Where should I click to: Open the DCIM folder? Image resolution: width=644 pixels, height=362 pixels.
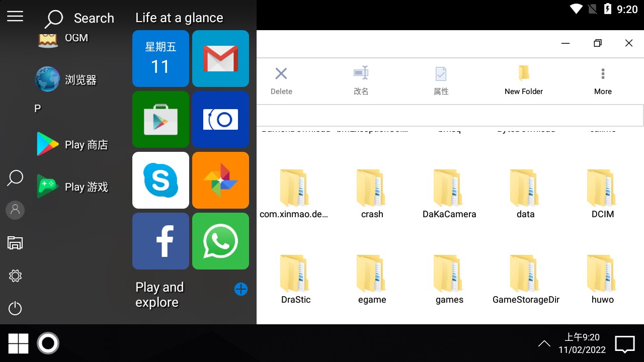point(602,195)
